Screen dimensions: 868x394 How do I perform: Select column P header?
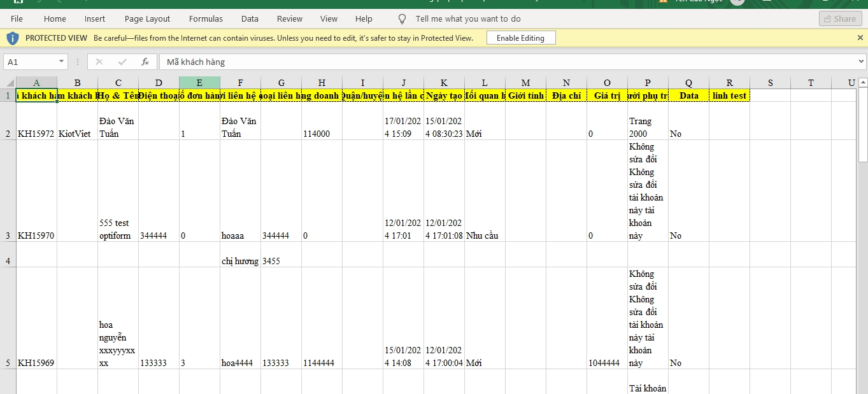[x=648, y=83]
